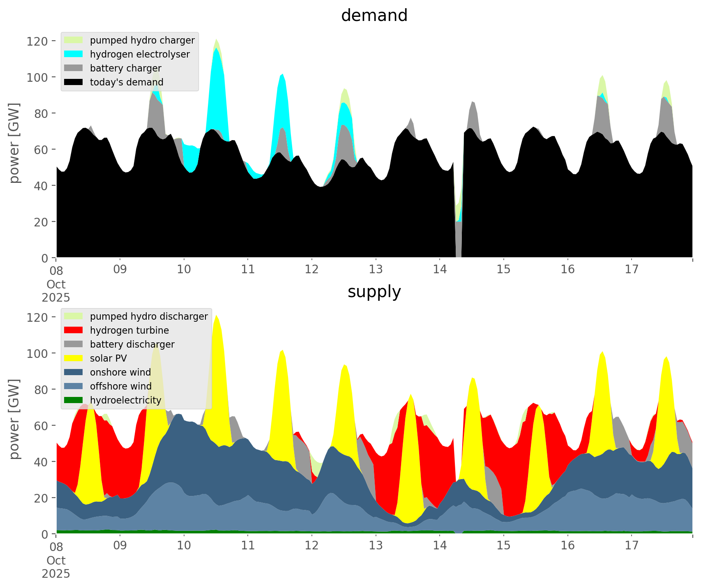Click the red hydrogen turbine legend swatch
The height and width of the screenshot is (588, 701).
[74, 330]
